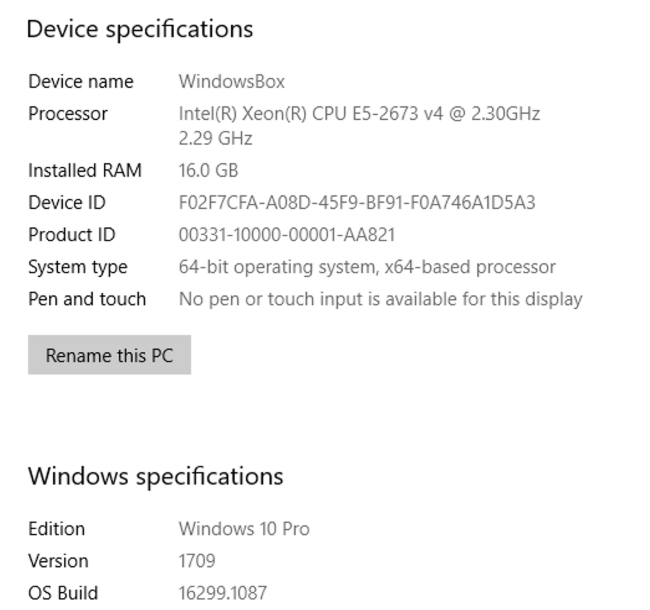Screen dimensions: 650x610
Task: Click the Pen and touch label
Action: click(x=86, y=299)
